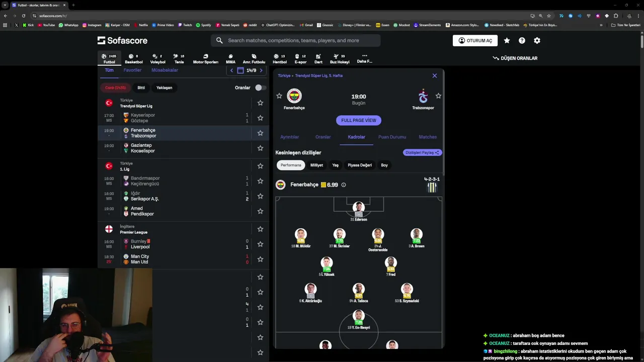Open the browser tab list dropdown
The image size is (644, 362).
[x=5, y=5]
